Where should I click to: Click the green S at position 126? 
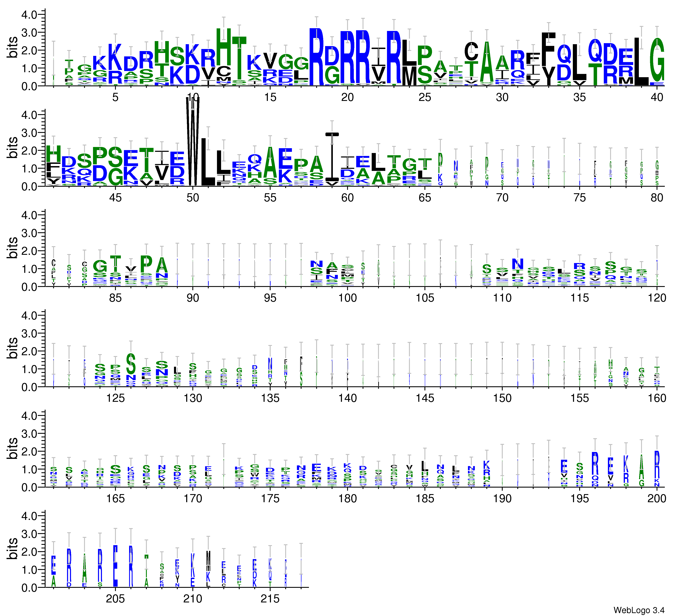[131, 364]
